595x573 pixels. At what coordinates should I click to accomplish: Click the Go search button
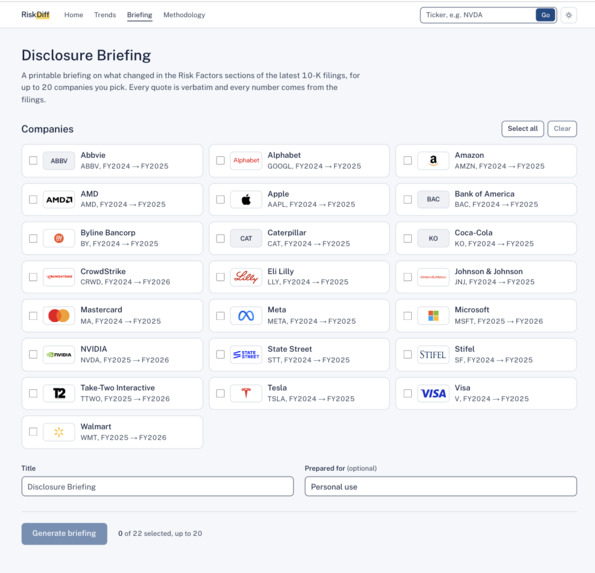click(545, 15)
